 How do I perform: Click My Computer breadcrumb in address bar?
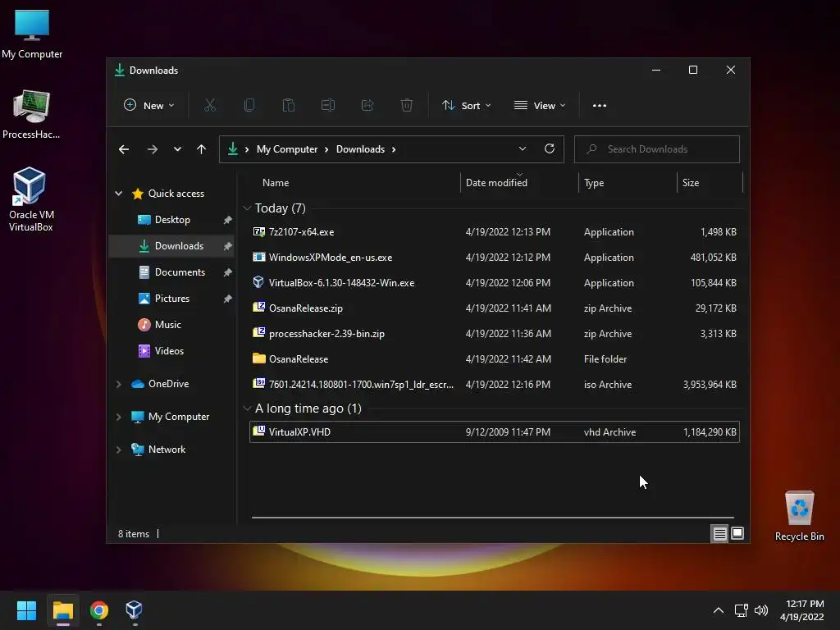coord(286,149)
